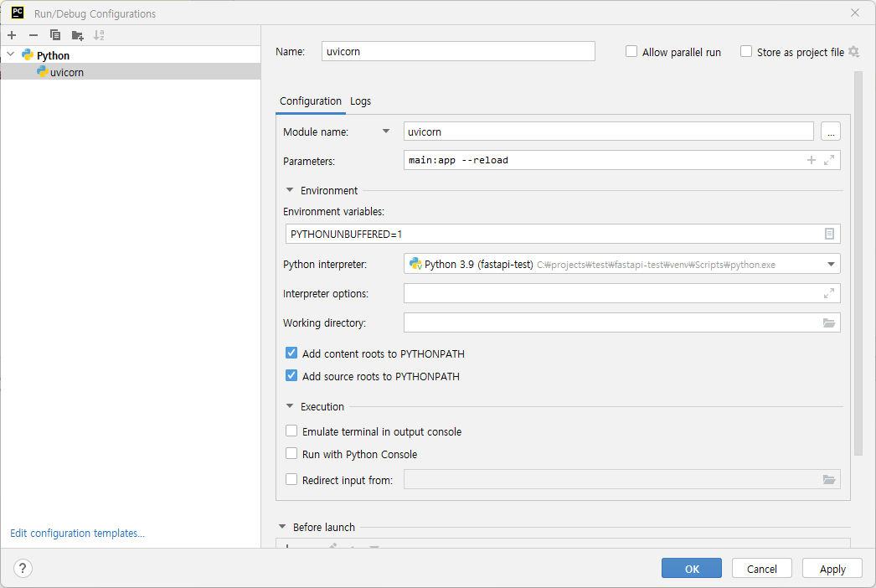Screen dimensions: 876x588
Task: Open help with question mark button
Action: pyautogui.click(x=23, y=569)
